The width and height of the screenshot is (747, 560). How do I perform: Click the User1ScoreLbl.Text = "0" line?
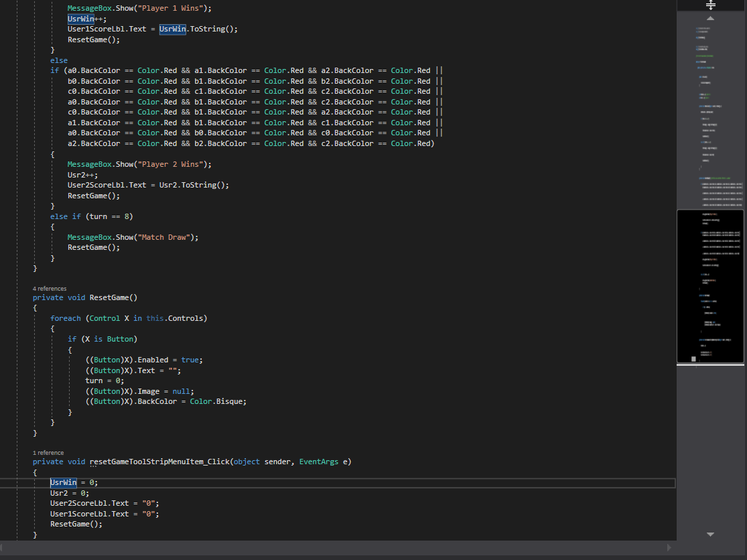tap(105, 514)
